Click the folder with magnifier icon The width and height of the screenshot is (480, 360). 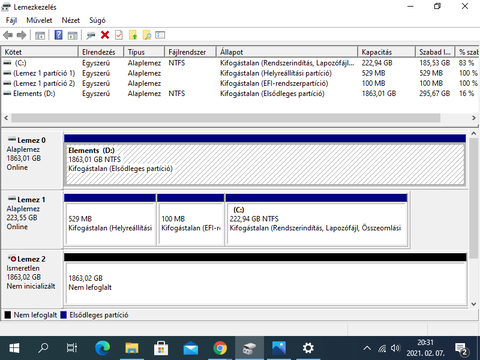[x=147, y=35]
